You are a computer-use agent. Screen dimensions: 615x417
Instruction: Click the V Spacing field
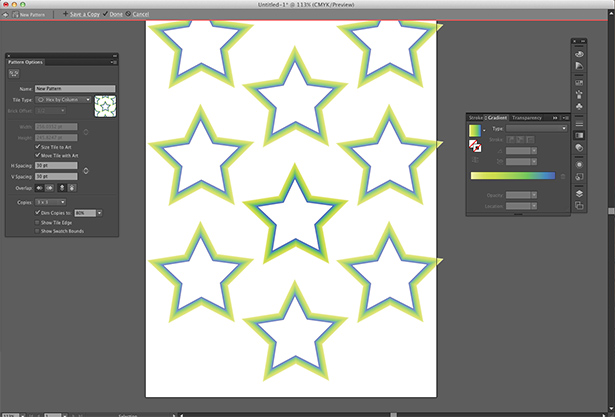tap(56, 177)
